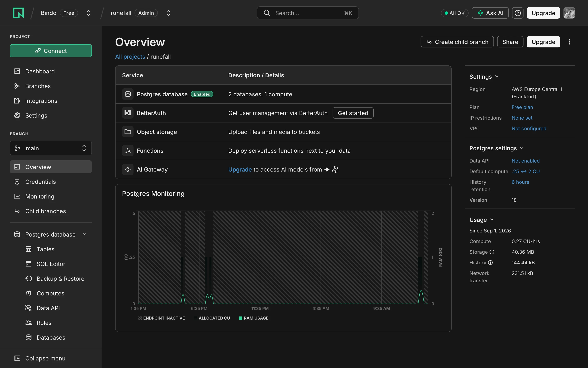Viewport: 588px width, 368px height.
Task: Click Create child branch button
Action: click(x=457, y=42)
